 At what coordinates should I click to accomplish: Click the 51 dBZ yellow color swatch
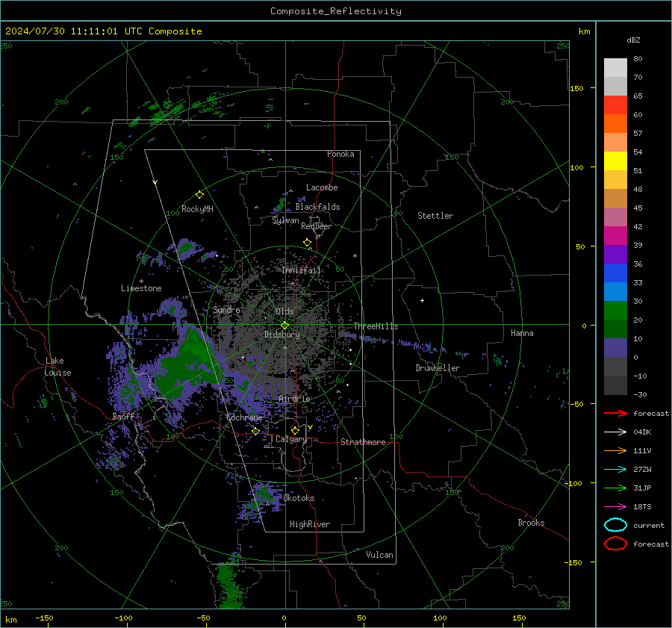[x=615, y=161]
